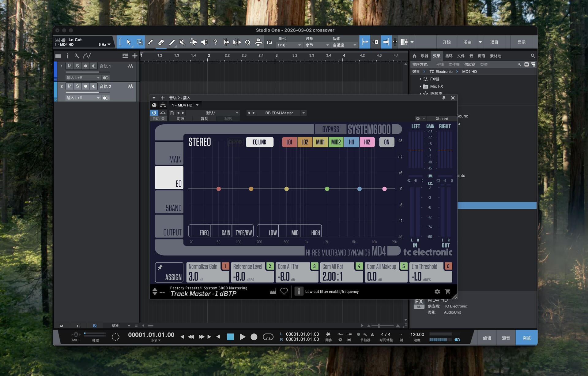588x376 pixels.
Task: Click the Range selection tool
Action: pos(140,42)
